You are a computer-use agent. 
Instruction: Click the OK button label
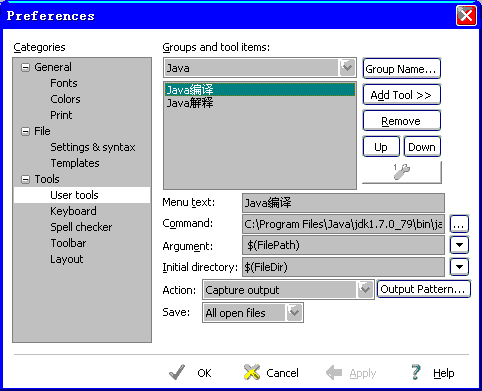[204, 373]
